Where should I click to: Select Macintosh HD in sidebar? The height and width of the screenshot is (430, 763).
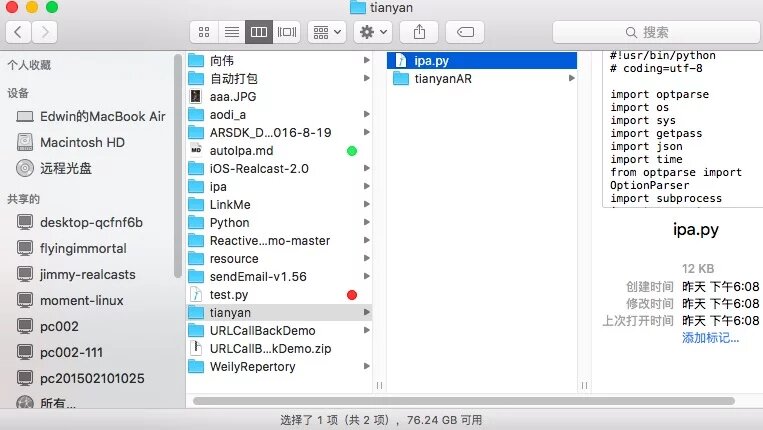click(71, 143)
